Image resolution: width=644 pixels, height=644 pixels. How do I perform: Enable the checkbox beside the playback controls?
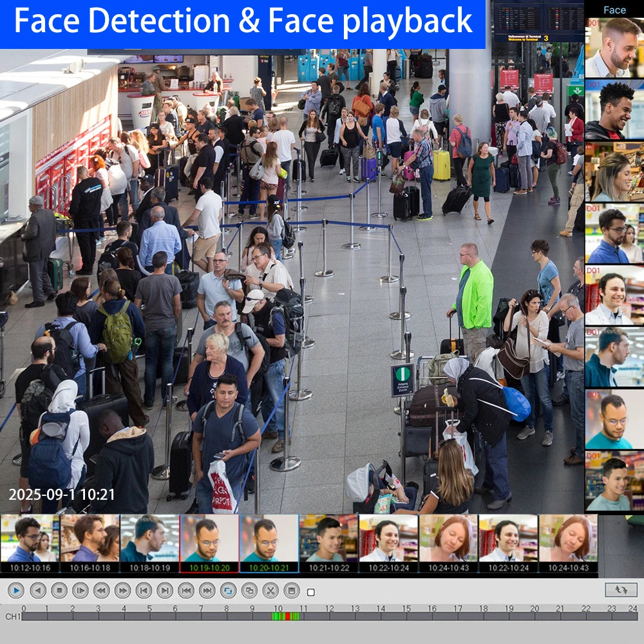pos(311,592)
